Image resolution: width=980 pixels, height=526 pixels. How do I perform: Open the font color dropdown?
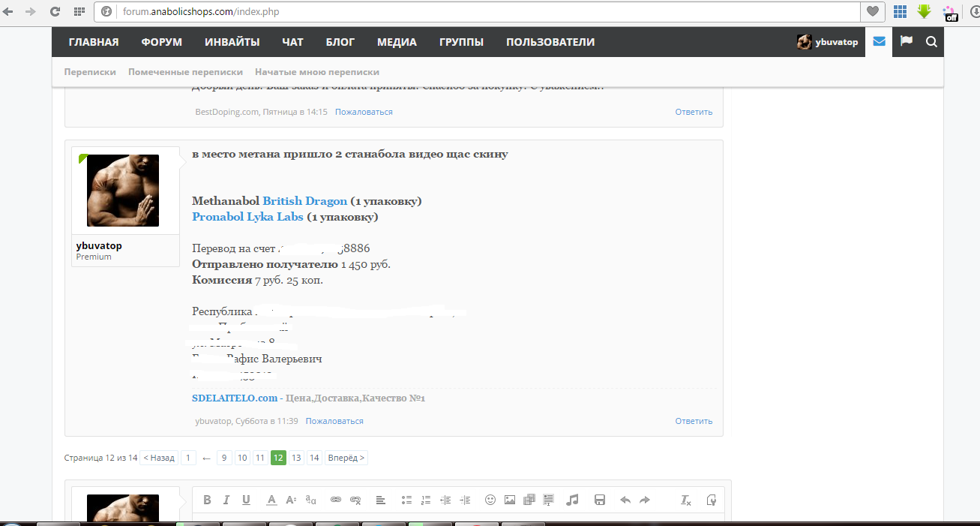pyautogui.click(x=271, y=500)
